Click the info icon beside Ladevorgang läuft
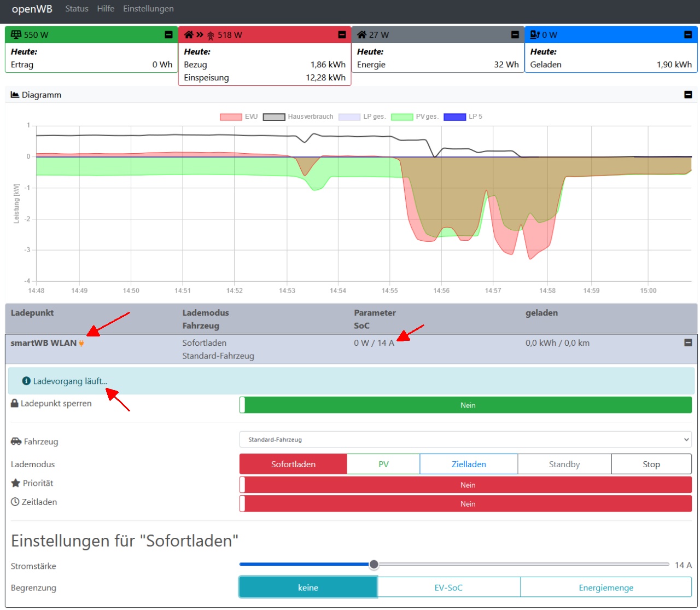The width and height of the screenshot is (700, 610). coord(26,381)
